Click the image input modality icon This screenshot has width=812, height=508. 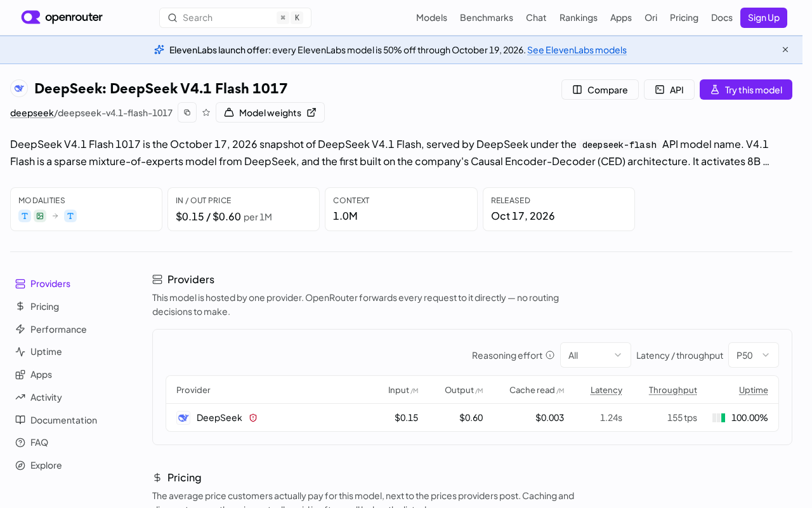[x=40, y=216]
